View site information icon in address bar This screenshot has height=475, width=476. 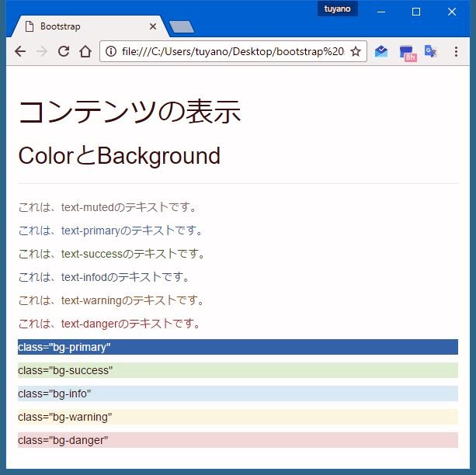[x=111, y=52]
